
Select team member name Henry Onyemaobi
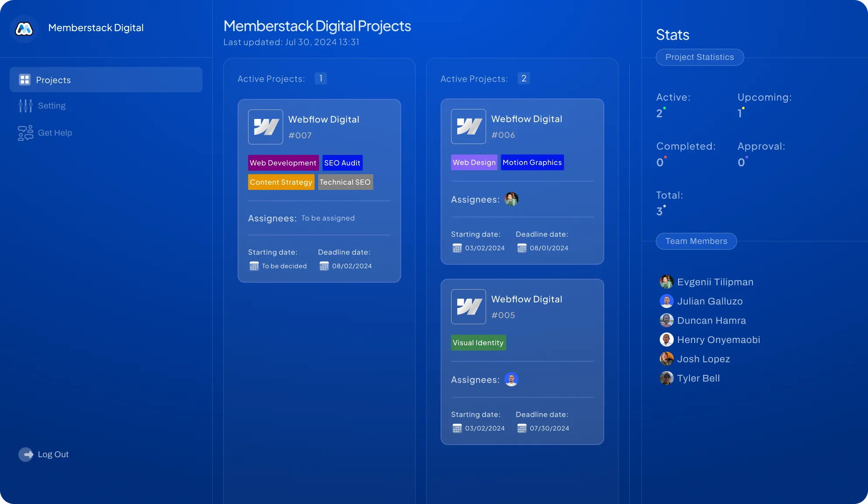click(x=719, y=340)
